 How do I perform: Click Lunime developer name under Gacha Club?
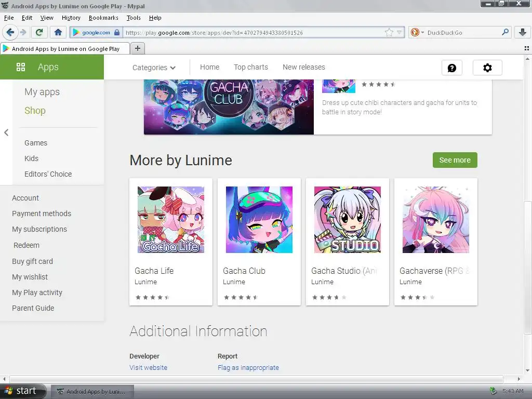coord(234,282)
